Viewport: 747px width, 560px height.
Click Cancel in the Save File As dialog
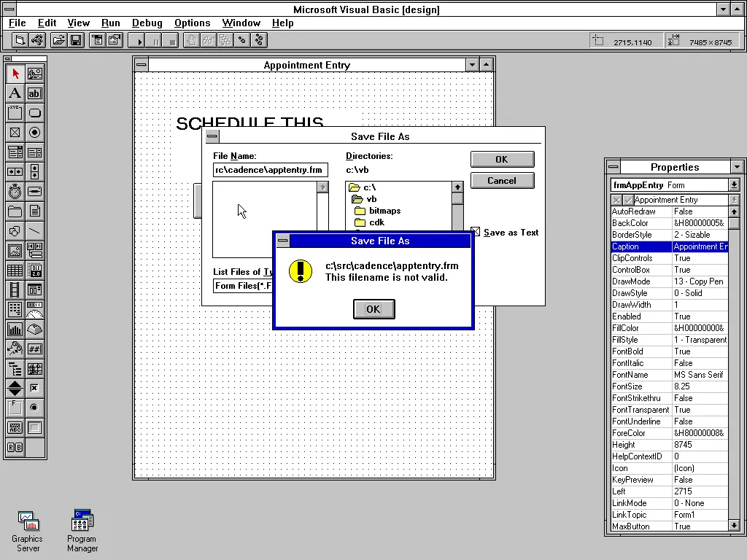click(x=502, y=180)
